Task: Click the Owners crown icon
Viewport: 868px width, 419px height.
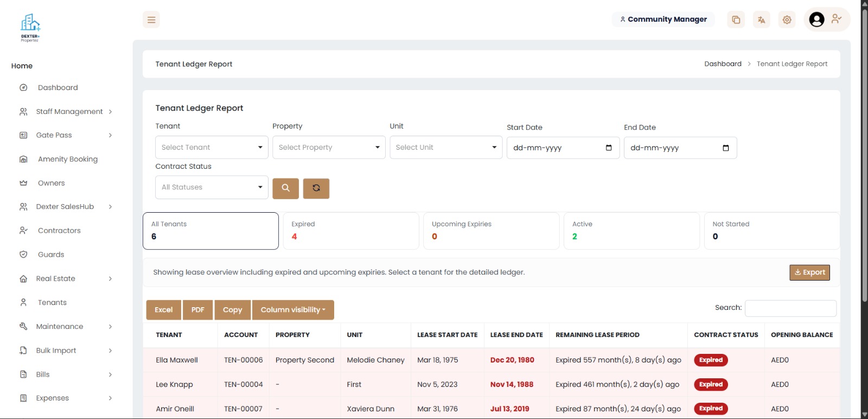Action: click(x=23, y=183)
